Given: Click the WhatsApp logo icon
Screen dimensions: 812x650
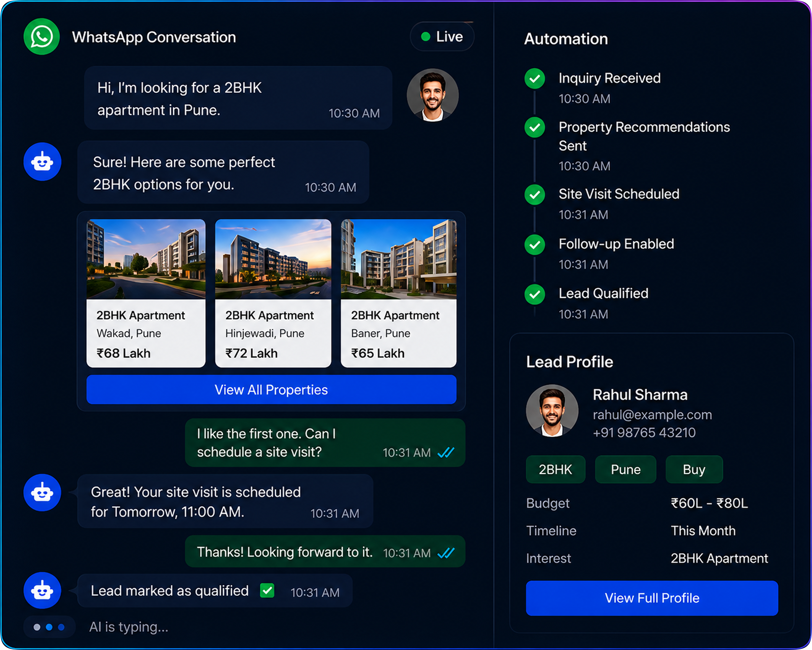Looking at the screenshot, I should coord(41,37).
